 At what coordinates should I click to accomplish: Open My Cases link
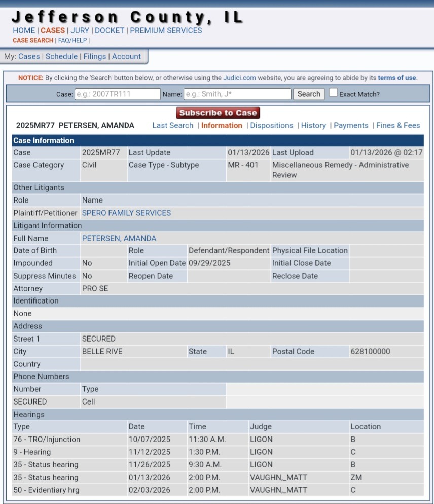click(x=29, y=56)
